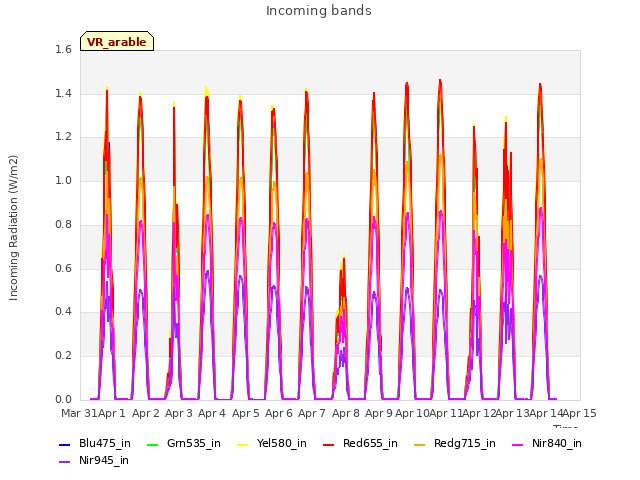Click the red Red655_in legend swatch
Viewport: 640px width, 480px height.
coord(329,444)
